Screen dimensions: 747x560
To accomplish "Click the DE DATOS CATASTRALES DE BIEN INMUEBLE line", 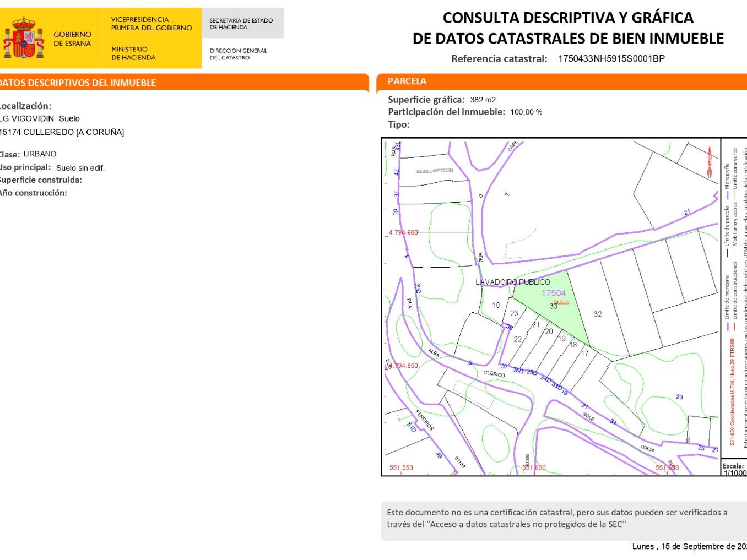I will coord(568,39).
